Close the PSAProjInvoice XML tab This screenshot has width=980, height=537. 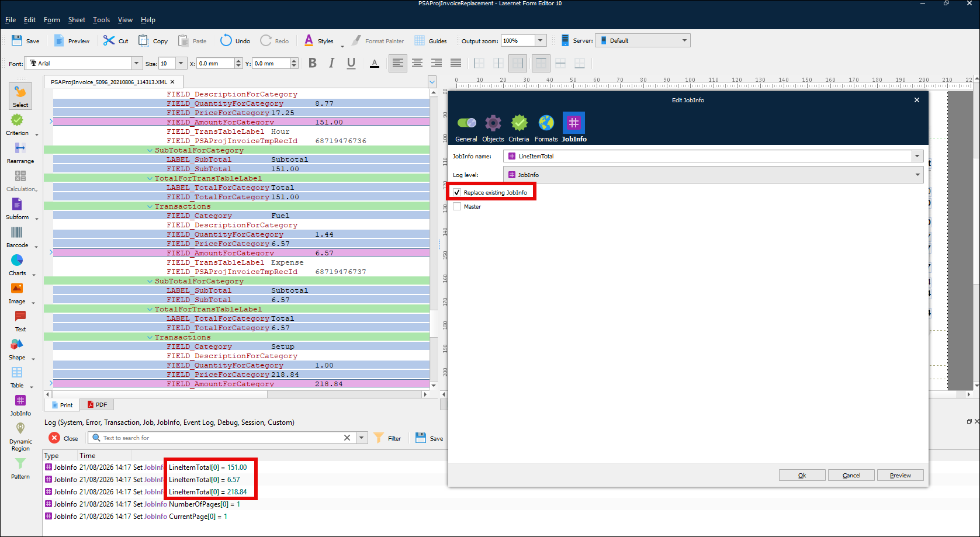click(x=172, y=82)
